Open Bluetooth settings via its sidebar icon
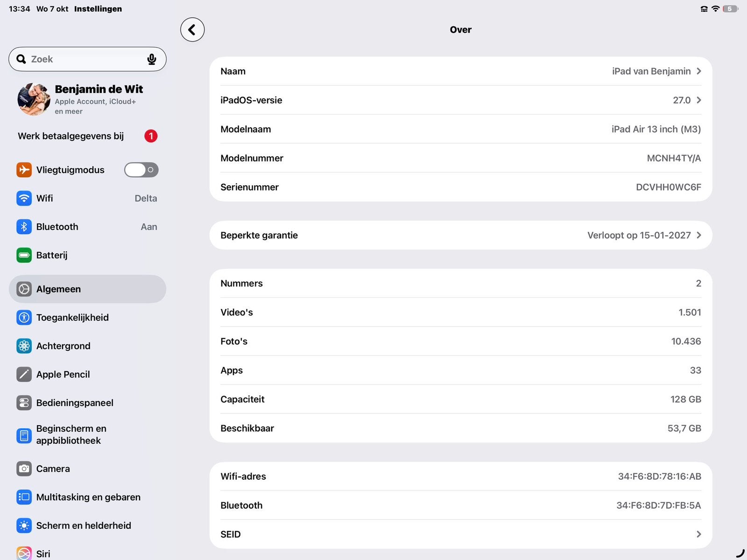Image resolution: width=747 pixels, height=560 pixels. pos(24,227)
